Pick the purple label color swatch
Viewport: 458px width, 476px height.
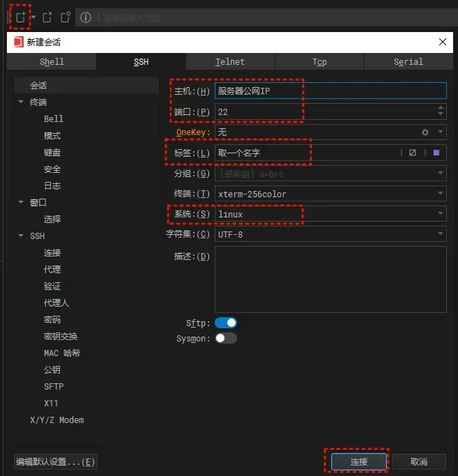(x=436, y=153)
